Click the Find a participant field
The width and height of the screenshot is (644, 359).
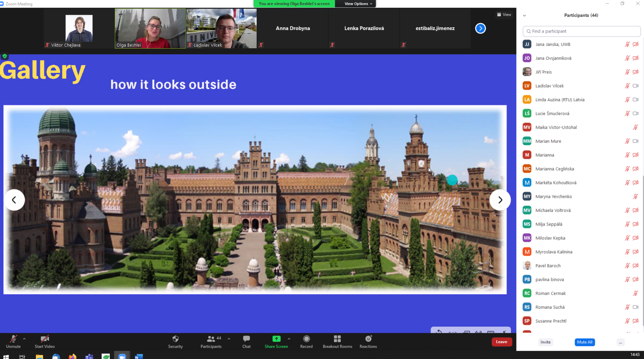point(582,31)
